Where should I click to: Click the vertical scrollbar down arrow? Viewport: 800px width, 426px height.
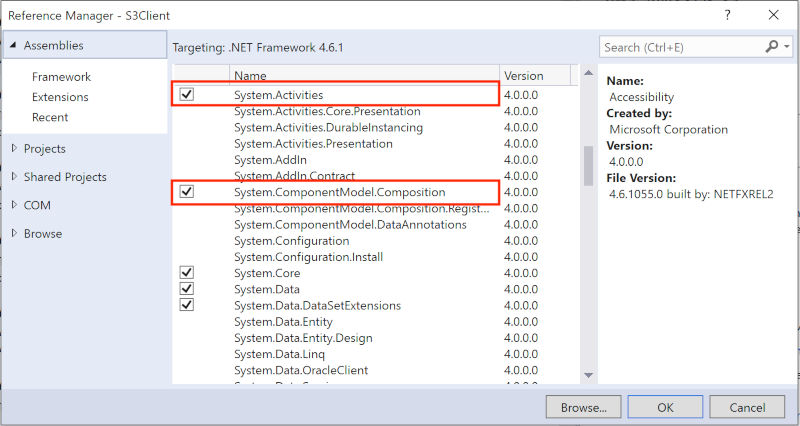pos(588,375)
